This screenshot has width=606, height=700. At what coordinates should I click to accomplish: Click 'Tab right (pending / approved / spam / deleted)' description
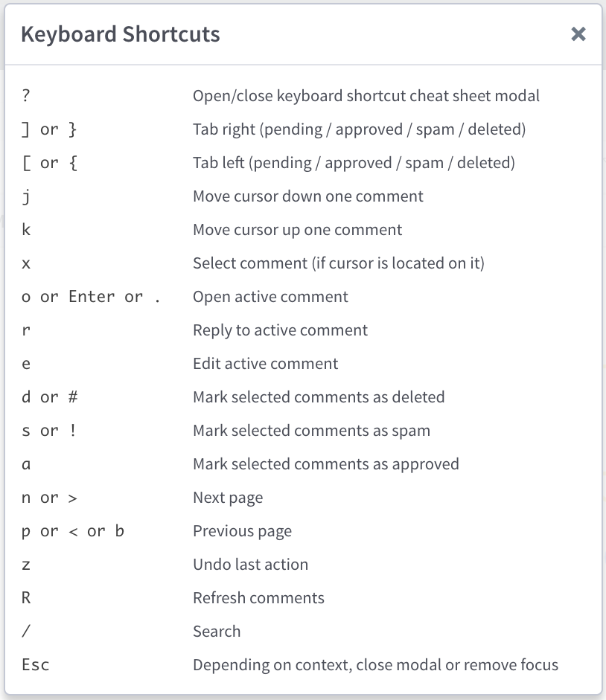(360, 129)
